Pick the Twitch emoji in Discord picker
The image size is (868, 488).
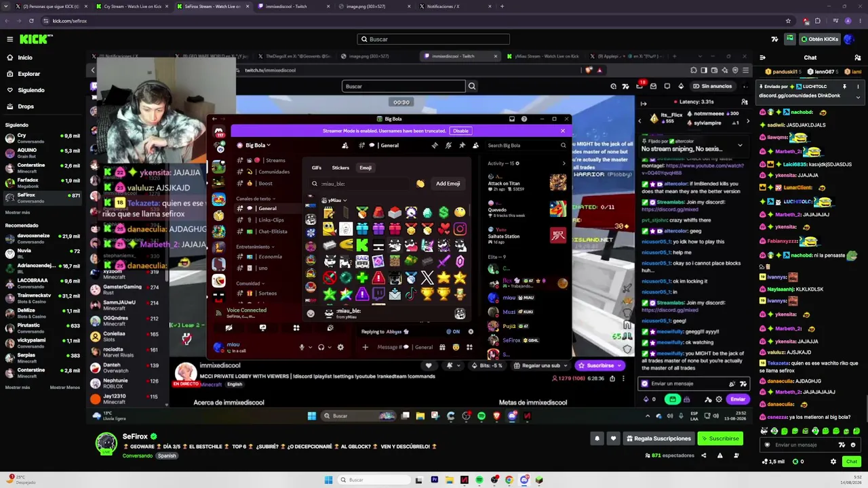point(378,294)
